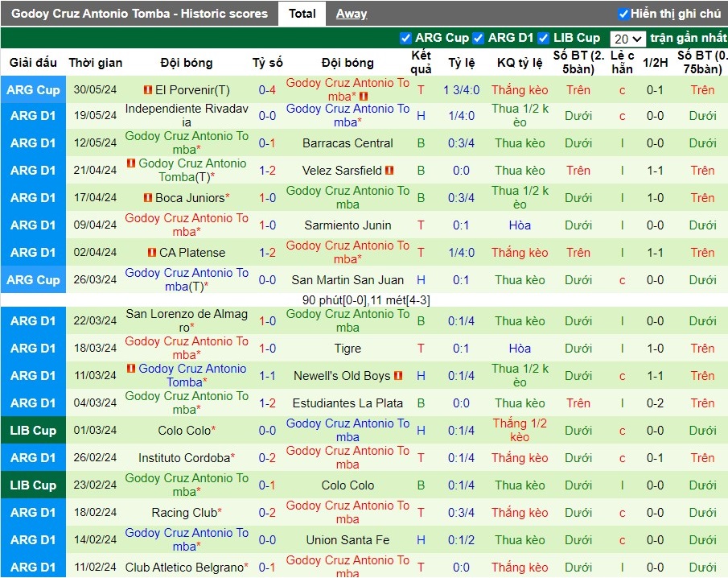728x578 pixels.
Task: Open Estudiantes La Plata team link
Action: point(348,403)
